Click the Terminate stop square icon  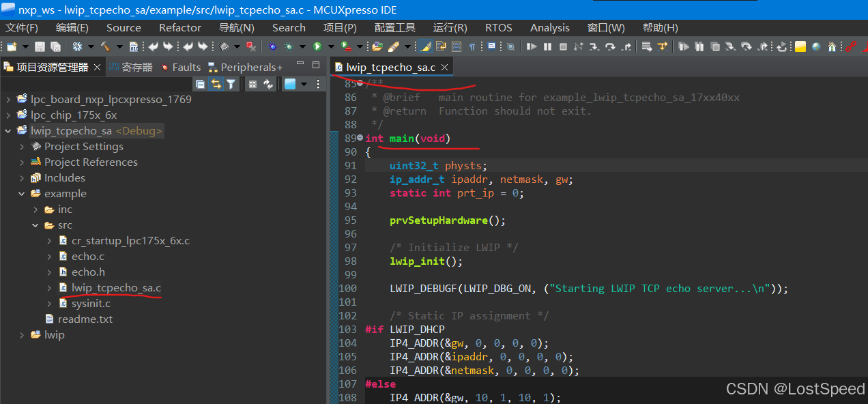tap(563, 46)
